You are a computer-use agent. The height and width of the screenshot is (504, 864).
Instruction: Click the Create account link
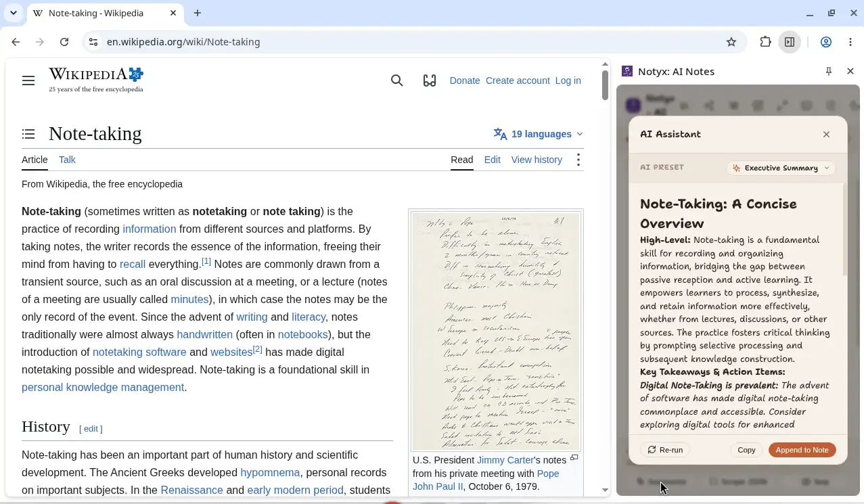[518, 81]
